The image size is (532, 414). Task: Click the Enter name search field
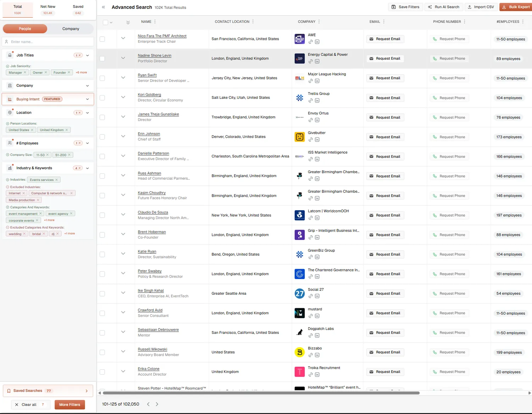pyautogui.click(x=48, y=42)
